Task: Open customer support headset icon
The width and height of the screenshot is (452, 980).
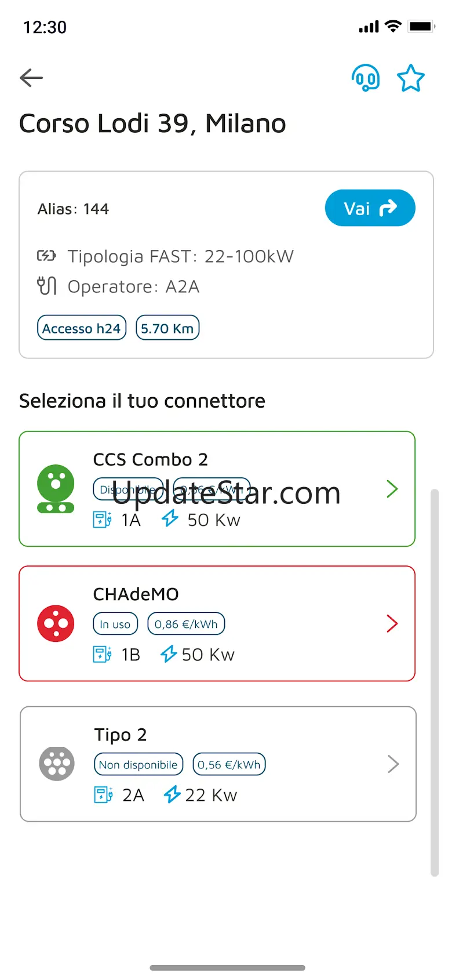Action: 366,78
